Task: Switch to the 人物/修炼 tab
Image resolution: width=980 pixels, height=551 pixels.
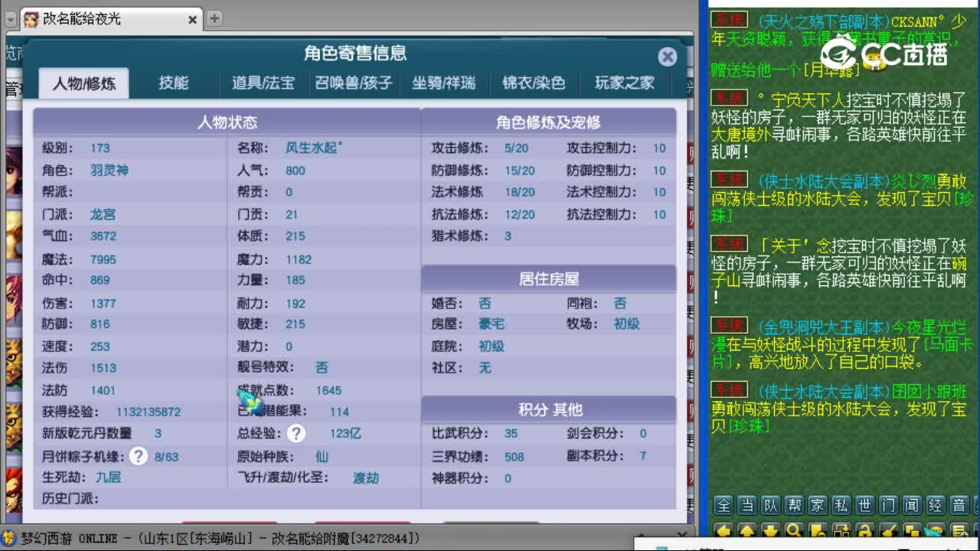Action: [x=84, y=83]
